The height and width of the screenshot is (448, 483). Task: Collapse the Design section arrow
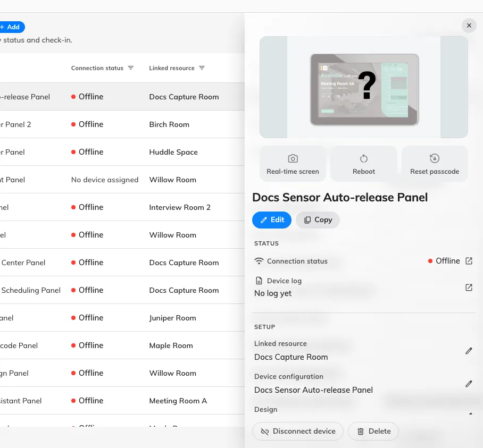pyautogui.click(x=470, y=414)
